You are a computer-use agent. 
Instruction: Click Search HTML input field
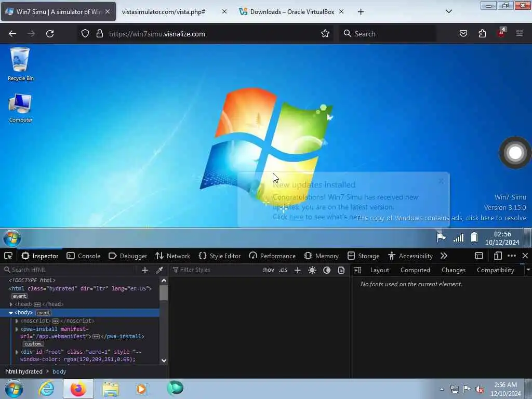[70, 270]
